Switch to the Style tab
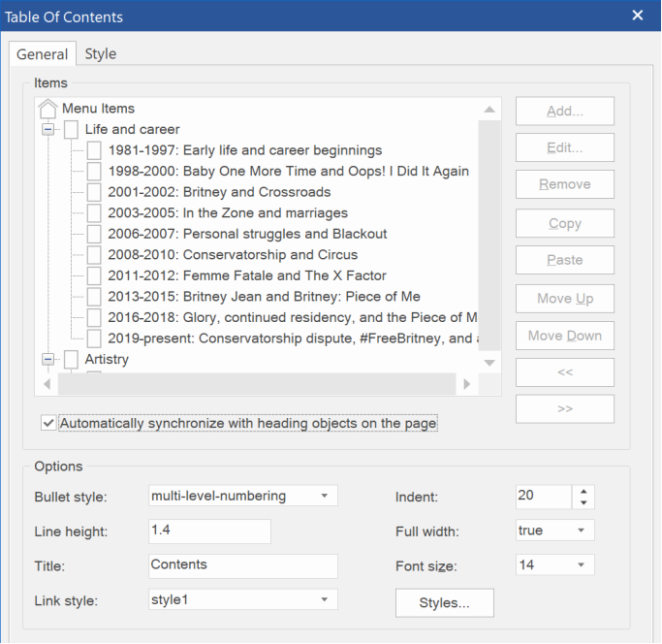 pyautogui.click(x=101, y=53)
